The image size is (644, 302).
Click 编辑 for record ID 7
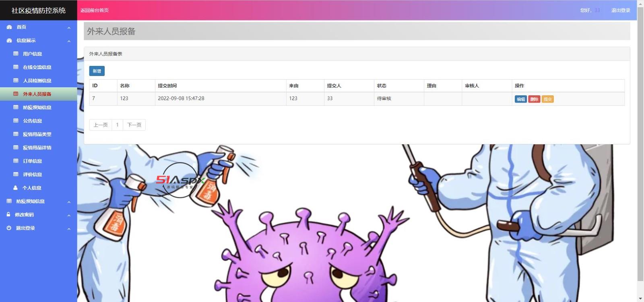click(521, 99)
